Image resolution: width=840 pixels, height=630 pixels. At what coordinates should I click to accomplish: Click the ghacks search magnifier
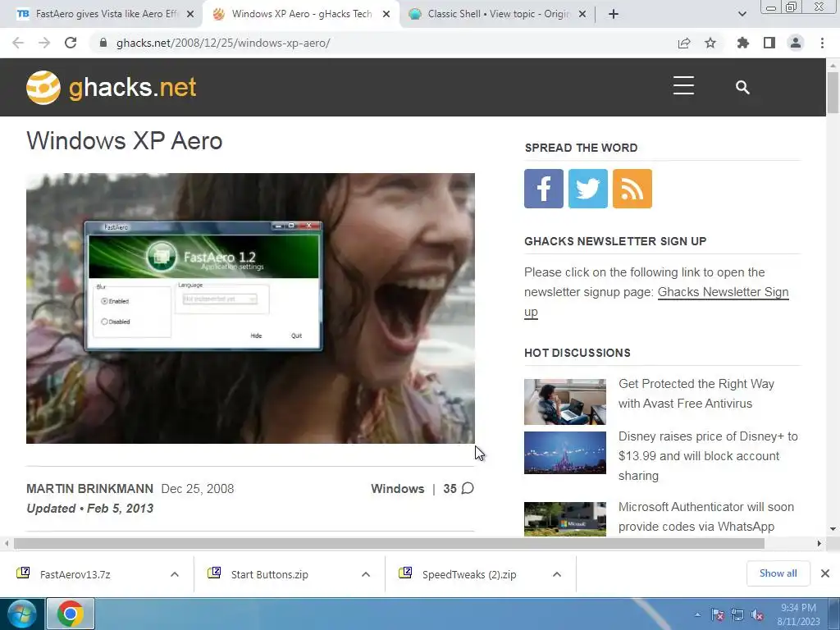(742, 87)
